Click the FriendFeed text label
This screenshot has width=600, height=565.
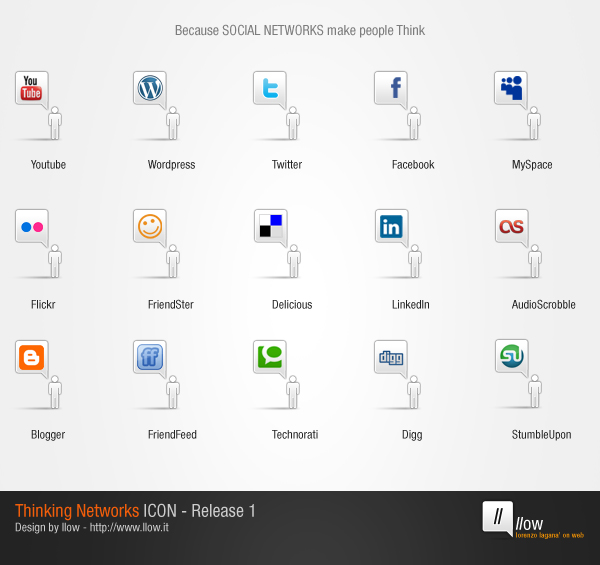pos(172,435)
